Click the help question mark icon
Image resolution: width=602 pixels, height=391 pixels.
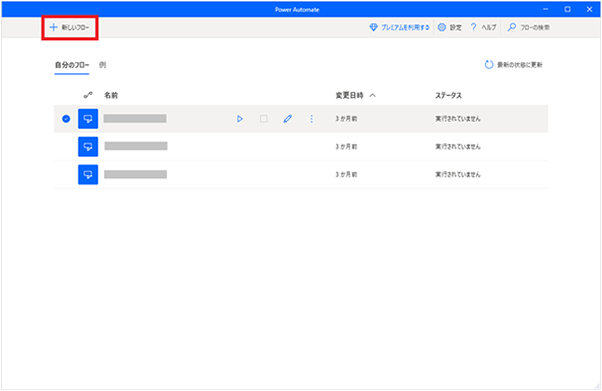point(473,27)
